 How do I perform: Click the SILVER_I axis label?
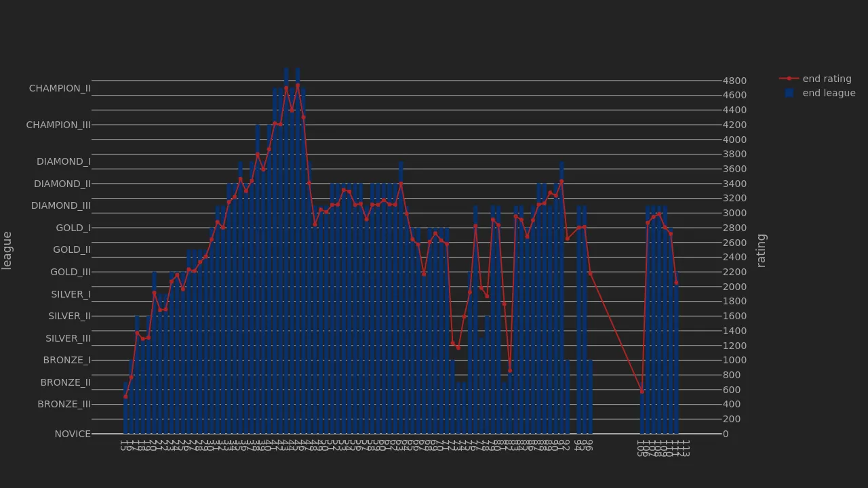point(71,294)
